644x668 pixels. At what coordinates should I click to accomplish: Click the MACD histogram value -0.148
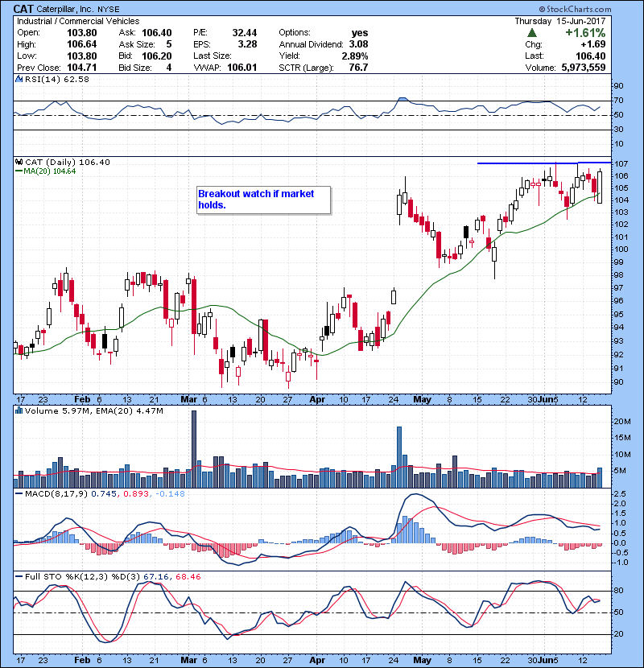tap(170, 494)
